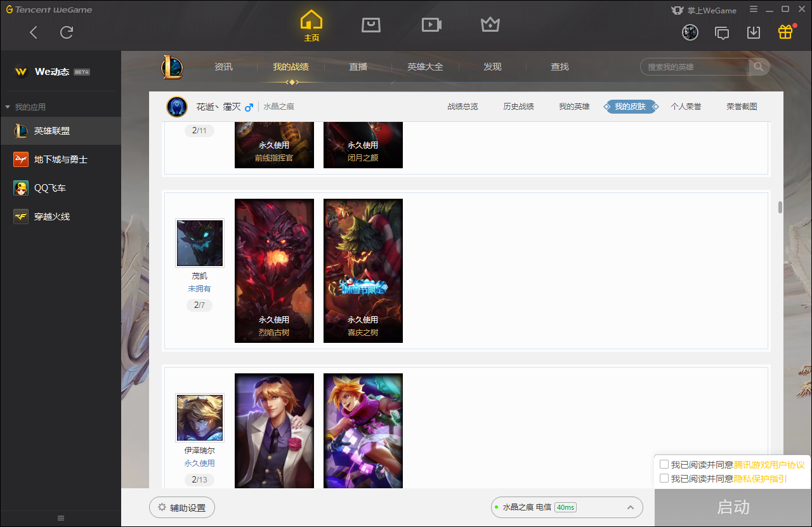812x527 pixels.
Task: Refresh the page with the reload icon
Action: (67, 32)
